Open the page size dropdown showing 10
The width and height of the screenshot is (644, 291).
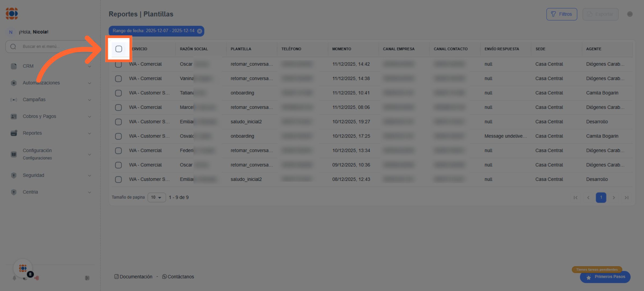156,197
